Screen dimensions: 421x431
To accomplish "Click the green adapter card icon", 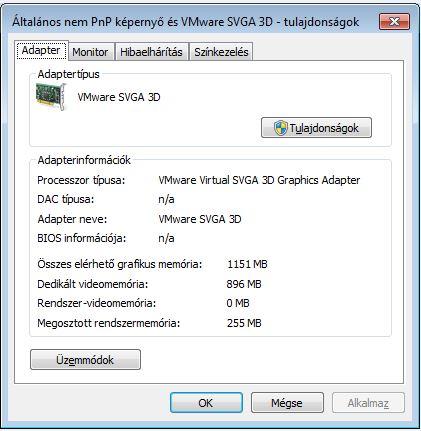I will point(51,97).
